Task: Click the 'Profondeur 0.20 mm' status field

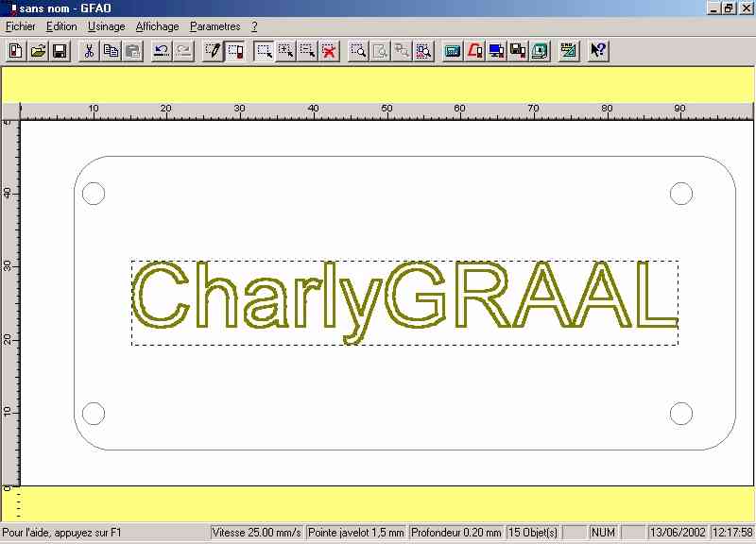Action: [x=455, y=533]
